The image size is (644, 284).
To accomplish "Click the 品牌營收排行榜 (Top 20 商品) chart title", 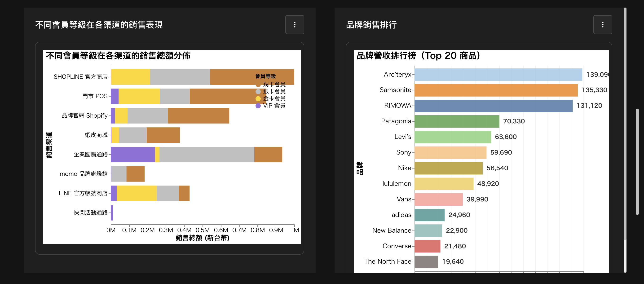I will 418,56.
